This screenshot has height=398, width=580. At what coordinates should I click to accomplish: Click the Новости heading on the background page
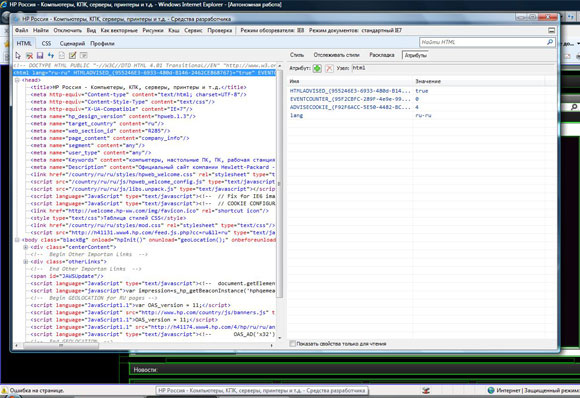click(x=145, y=370)
